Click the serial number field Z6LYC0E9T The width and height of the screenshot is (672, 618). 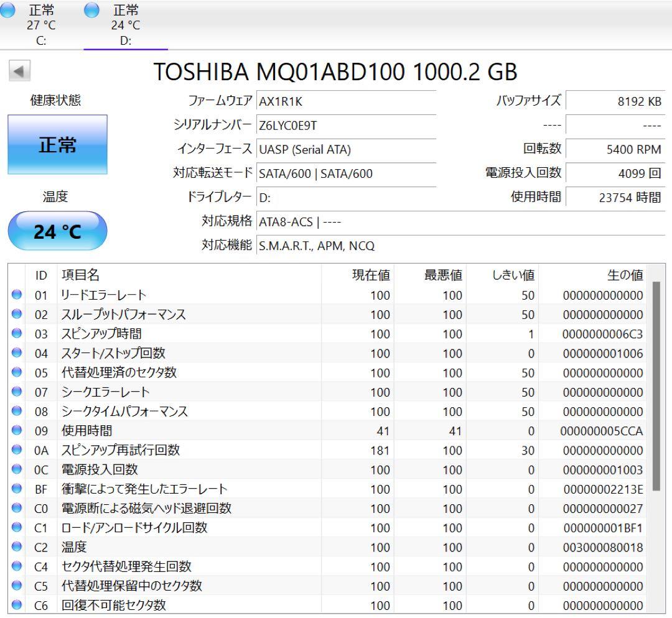point(347,126)
